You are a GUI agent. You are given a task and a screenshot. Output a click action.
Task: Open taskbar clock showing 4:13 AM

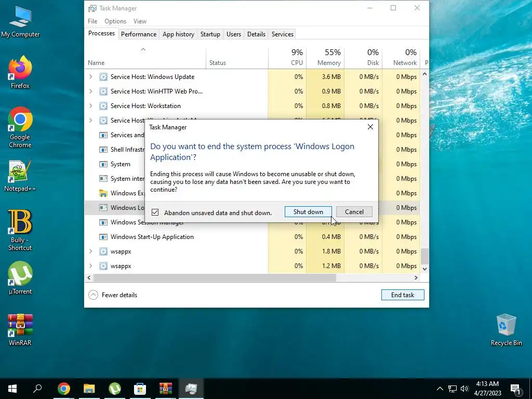tap(487, 389)
